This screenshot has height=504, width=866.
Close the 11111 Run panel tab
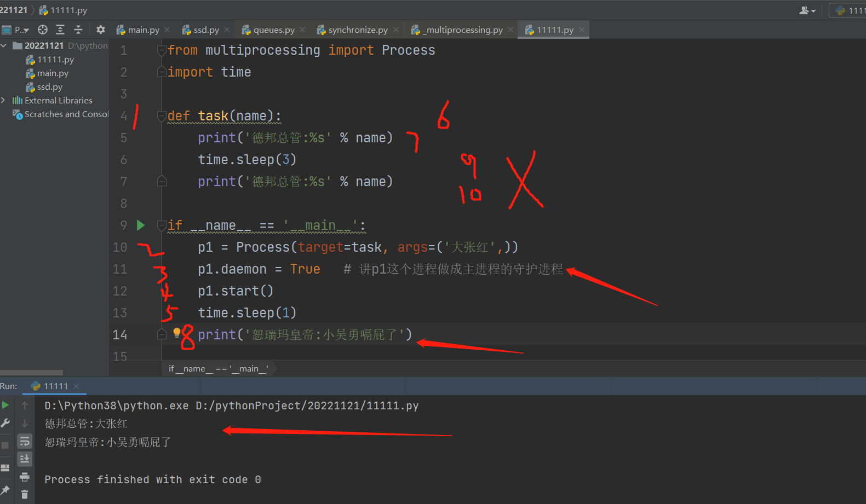coord(76,386)
